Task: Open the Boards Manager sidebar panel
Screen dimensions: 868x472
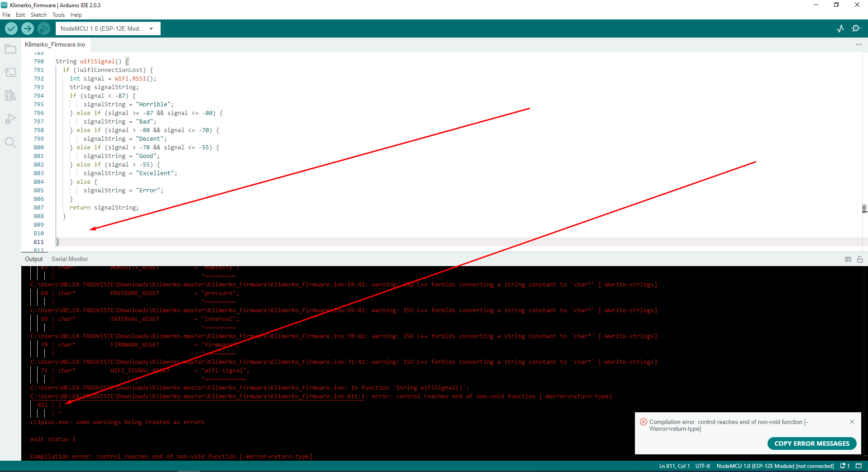Action: tap(10, 72)
